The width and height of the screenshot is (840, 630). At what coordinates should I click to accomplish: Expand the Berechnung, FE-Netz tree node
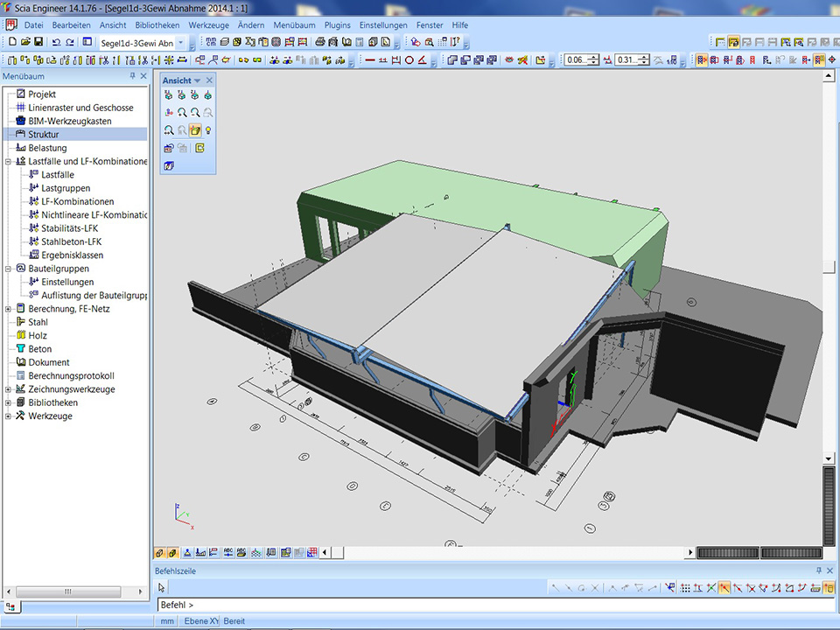8,309
